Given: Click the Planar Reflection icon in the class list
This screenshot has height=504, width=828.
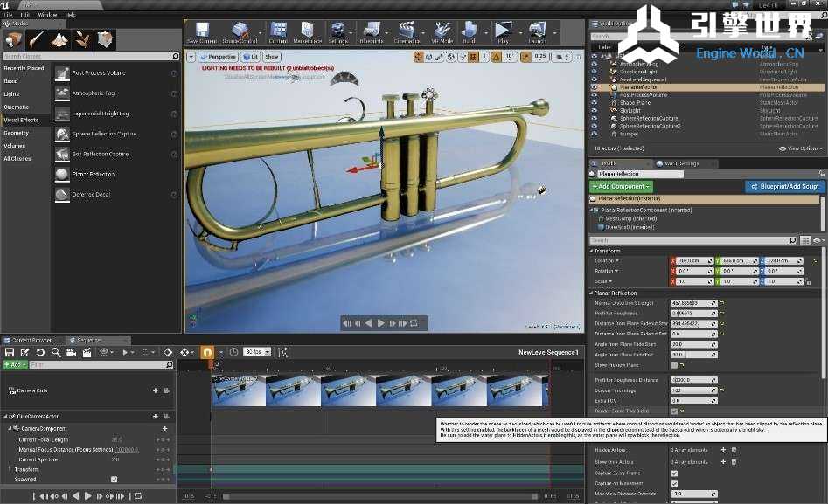Looking at the screenshot, I should [62, 174].
